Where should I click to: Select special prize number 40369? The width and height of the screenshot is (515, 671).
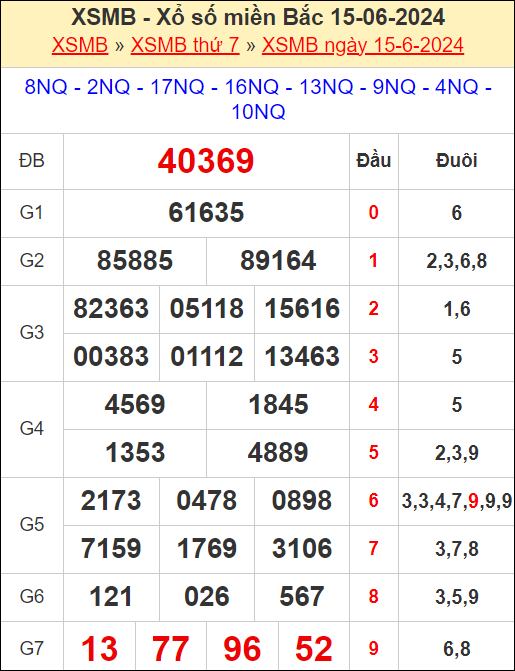(x=206, y=161)
